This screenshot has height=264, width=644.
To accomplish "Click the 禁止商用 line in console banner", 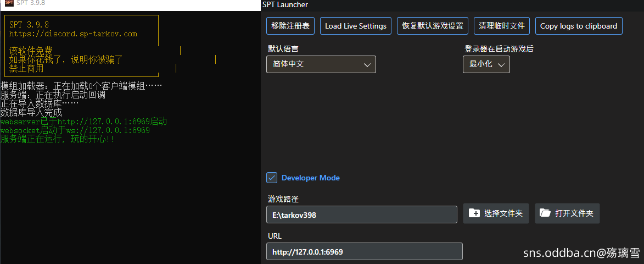I will click(x=26, y=68).
